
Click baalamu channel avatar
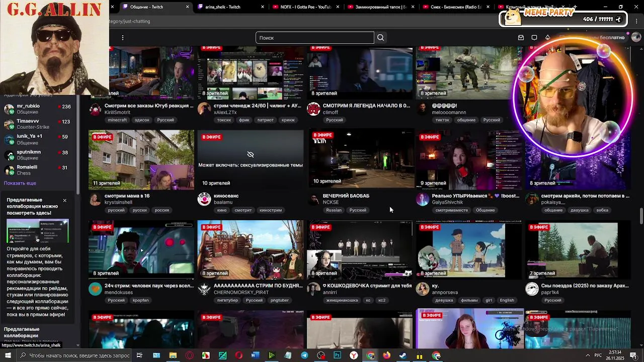(204, 199)
